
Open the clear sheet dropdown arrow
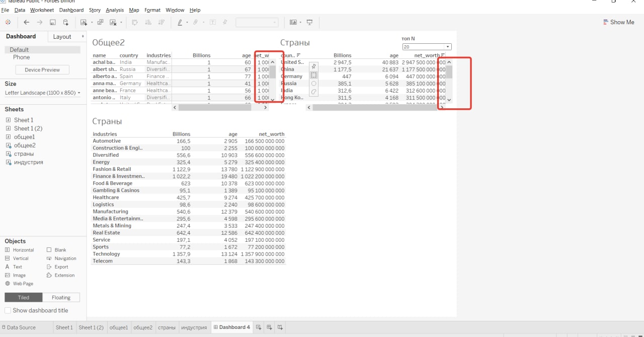[121, 22]
